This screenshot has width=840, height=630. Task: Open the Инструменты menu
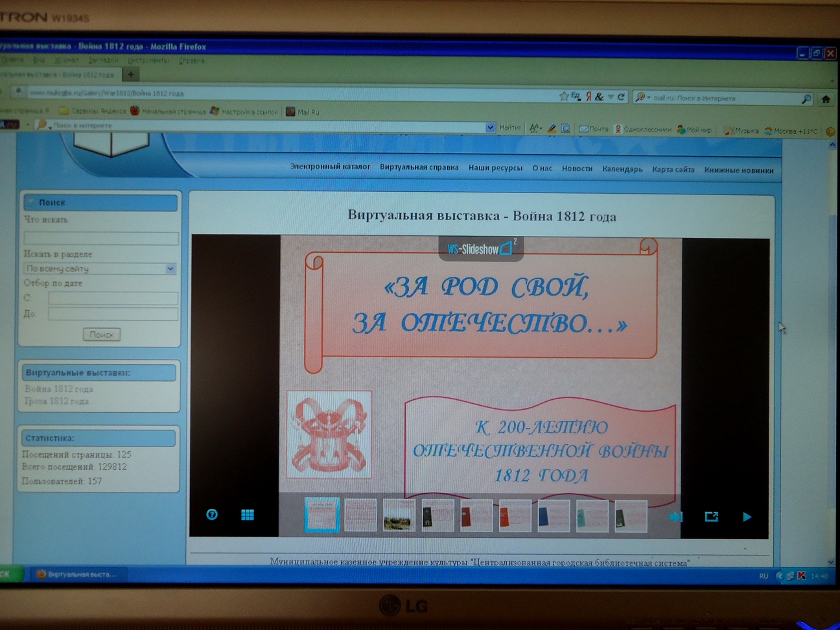coord(148,60)
